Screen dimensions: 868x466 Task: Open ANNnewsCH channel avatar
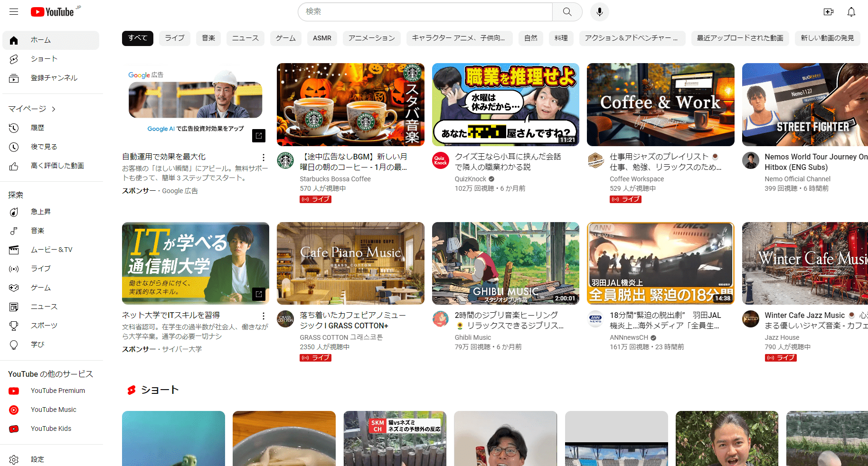[595, 319]
